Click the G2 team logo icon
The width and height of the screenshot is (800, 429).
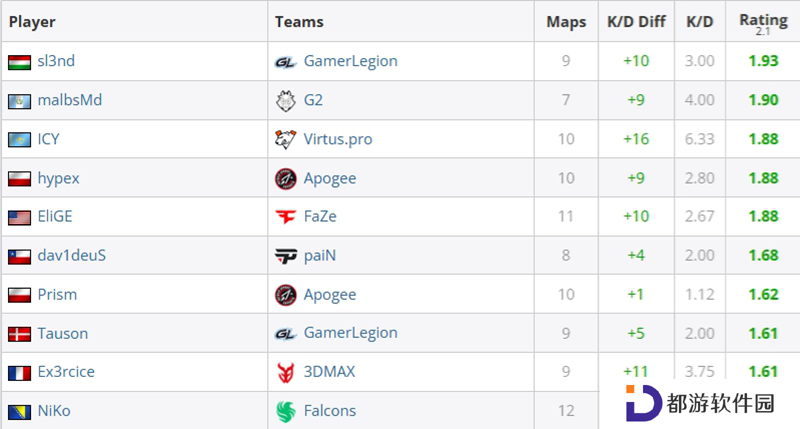pos(285,100)
